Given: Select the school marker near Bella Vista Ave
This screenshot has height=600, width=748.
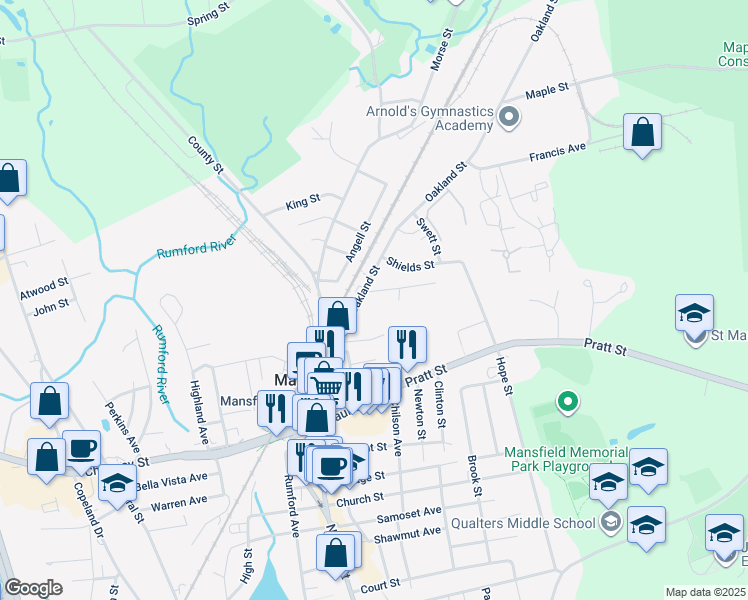Looking at the screenshot, I should (x=118, y=484).
